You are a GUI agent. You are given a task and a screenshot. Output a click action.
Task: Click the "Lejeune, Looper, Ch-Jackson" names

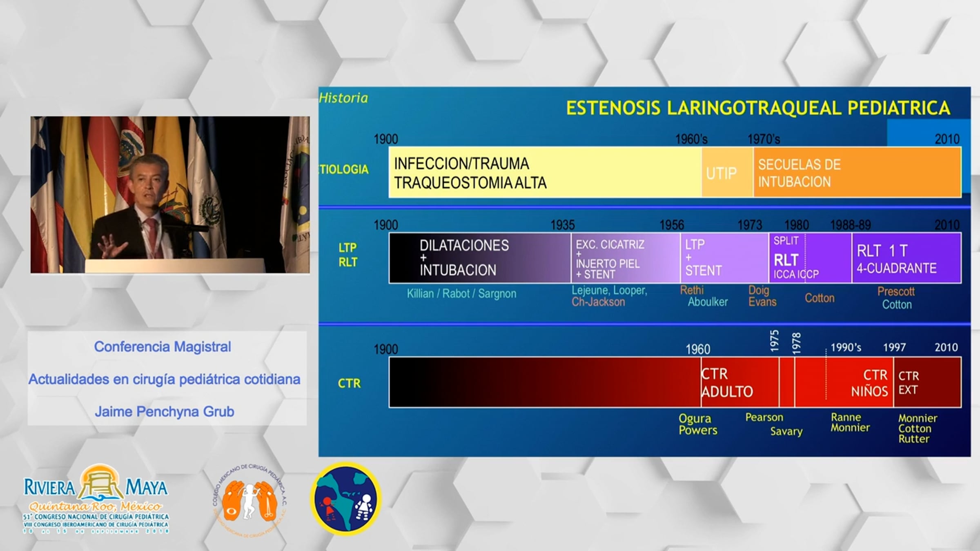pos(609,296)
